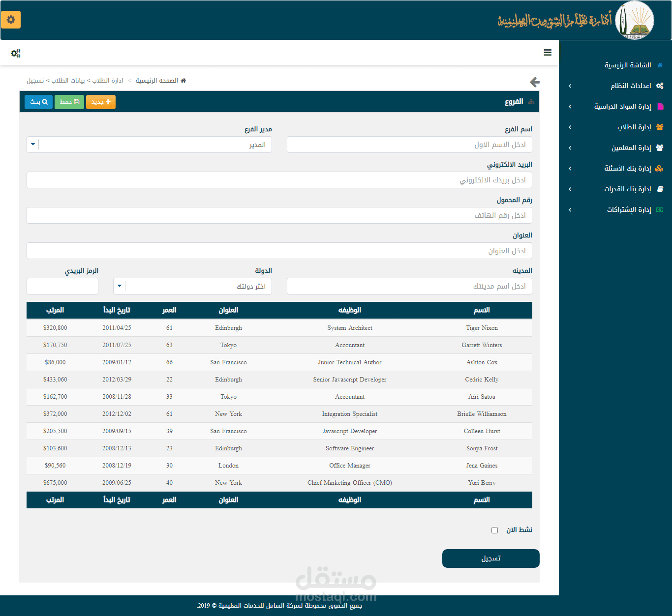Check the نشط الان checkbox

coord(494,530)
